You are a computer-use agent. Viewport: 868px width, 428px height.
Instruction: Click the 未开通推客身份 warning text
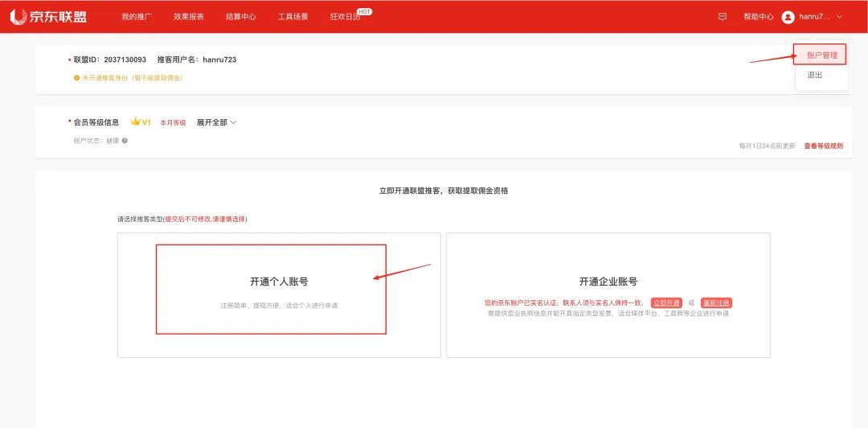(133, 78)
